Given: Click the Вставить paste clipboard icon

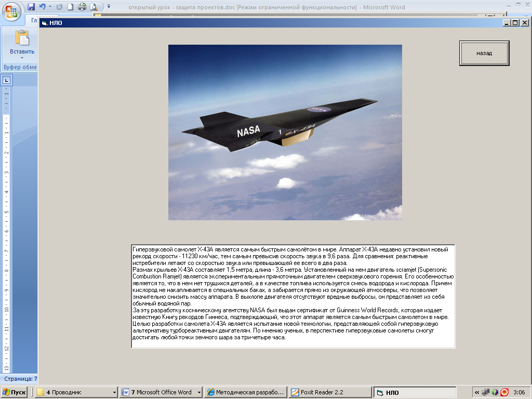Looking at the screenshot, I should [x=22, y=37].
